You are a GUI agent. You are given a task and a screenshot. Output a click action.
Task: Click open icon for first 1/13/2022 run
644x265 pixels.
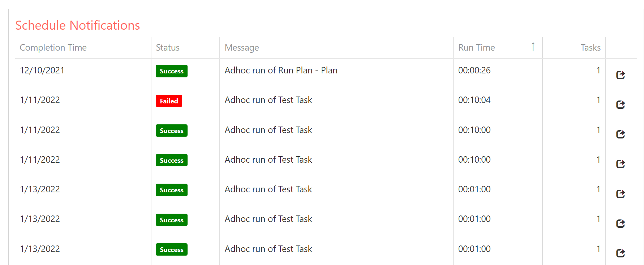point(621,194)
